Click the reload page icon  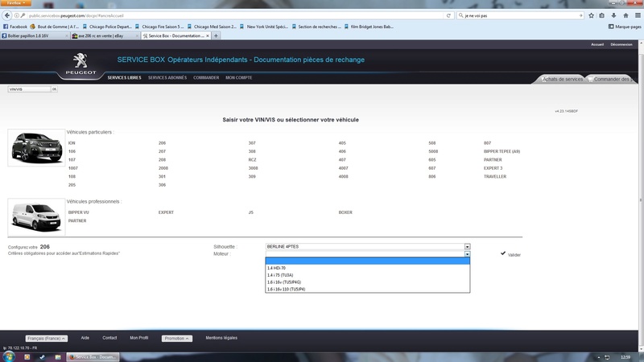click(x=448, y=15)
